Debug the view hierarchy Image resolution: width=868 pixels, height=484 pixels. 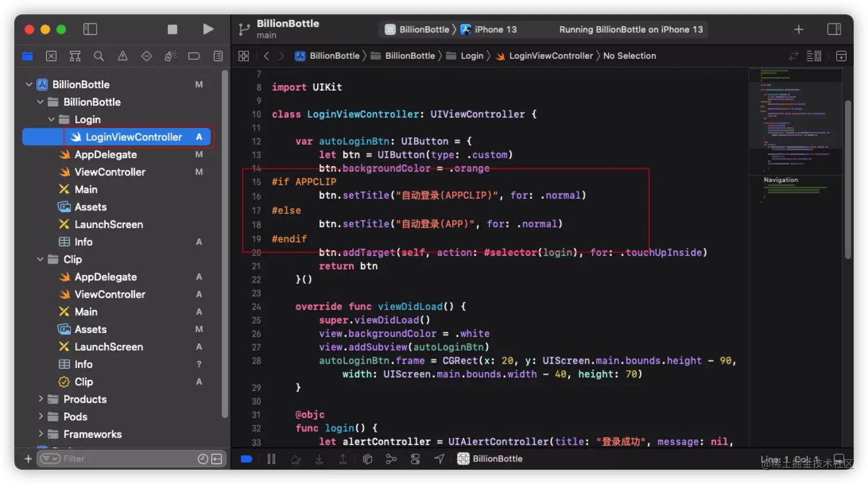tap(367, 459)
